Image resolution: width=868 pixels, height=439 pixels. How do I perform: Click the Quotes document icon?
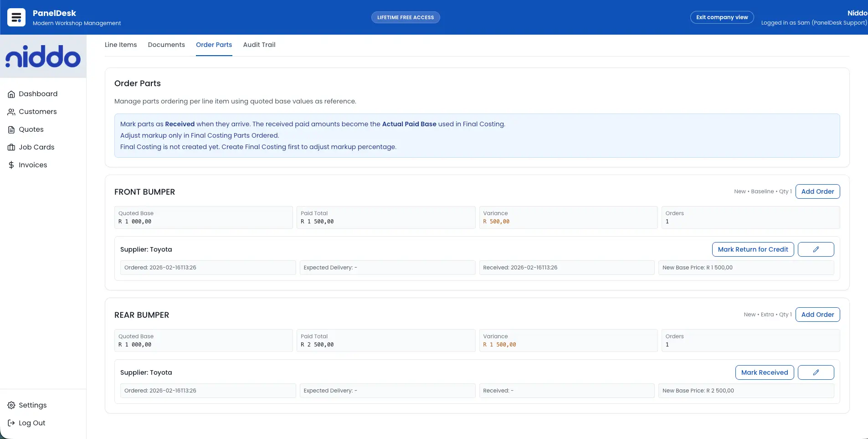coord(11,129)
